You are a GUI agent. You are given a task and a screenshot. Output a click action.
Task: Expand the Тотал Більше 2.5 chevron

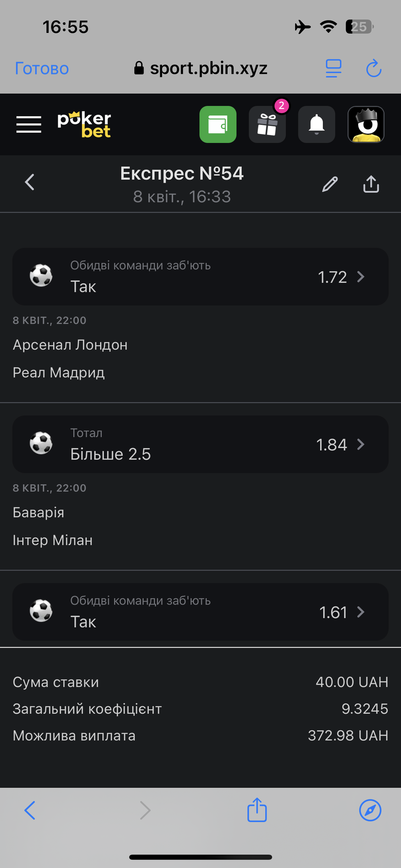pyautogui.click(x=361, y=444)
